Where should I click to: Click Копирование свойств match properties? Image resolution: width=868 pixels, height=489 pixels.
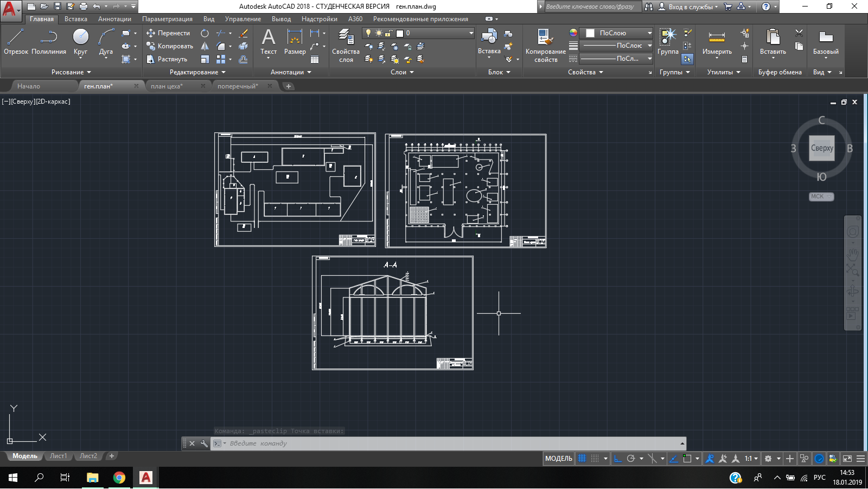point(546,46)
